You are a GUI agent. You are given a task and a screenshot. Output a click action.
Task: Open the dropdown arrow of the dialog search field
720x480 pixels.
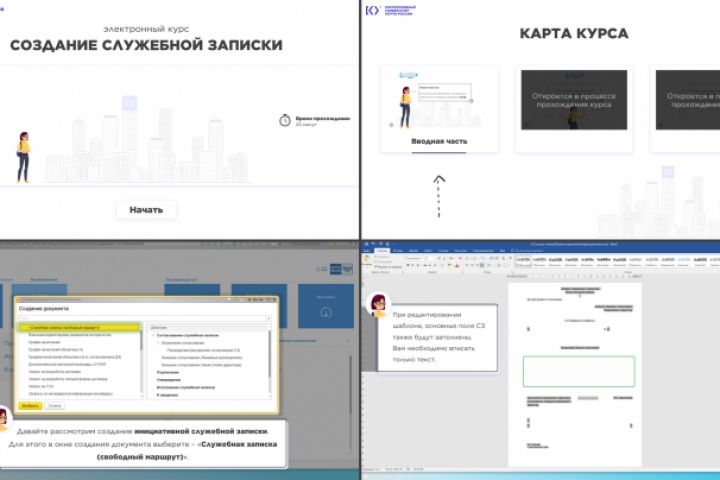(x=269, y=318)
